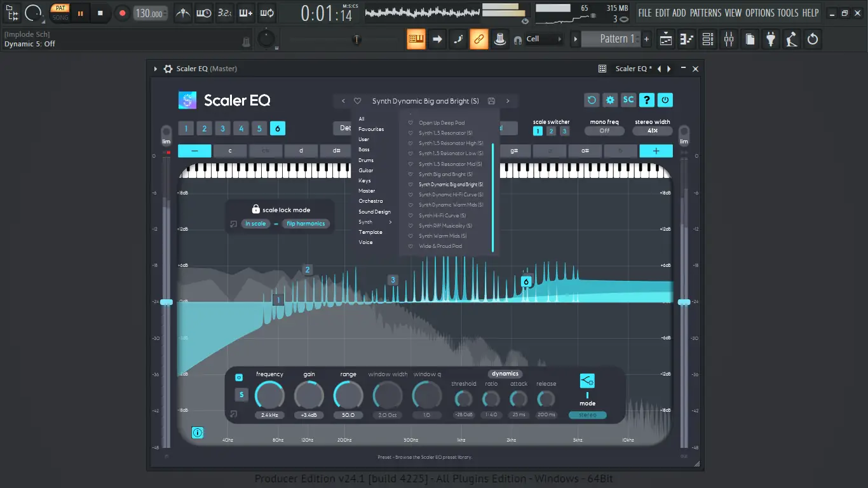Viewport: 868px width, 488px height.
Task: Select the Drums preset category
Action: coord(366,160)
